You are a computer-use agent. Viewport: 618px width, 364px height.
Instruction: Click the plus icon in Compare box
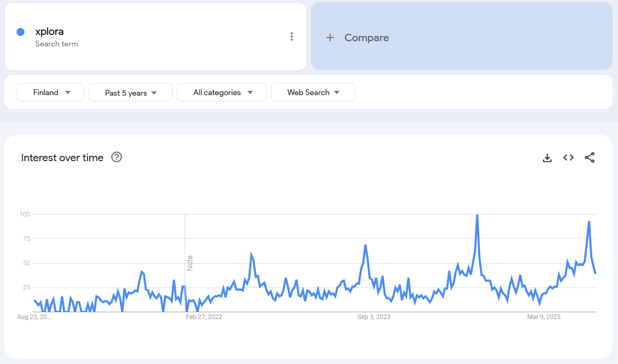pos(330,38)
